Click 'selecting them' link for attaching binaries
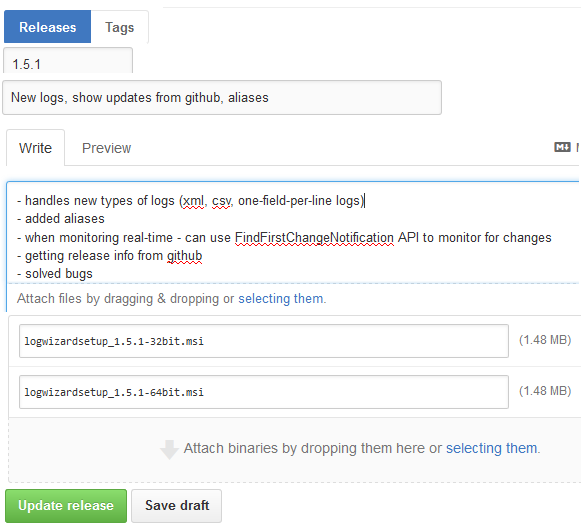The image size is (581, 529). pos(491,448)
